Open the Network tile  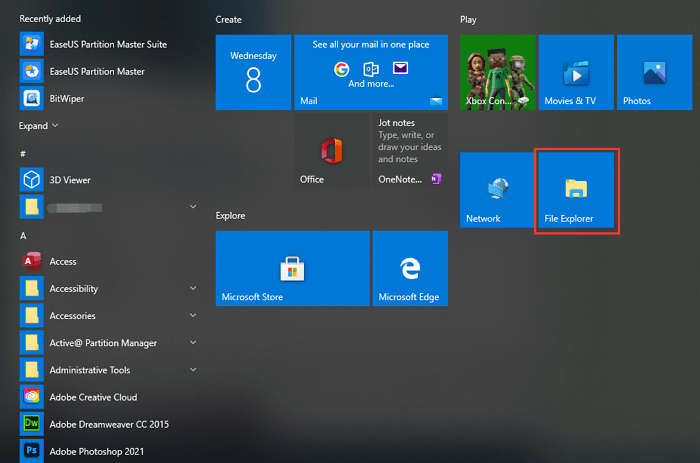click(x=496, y=190)
